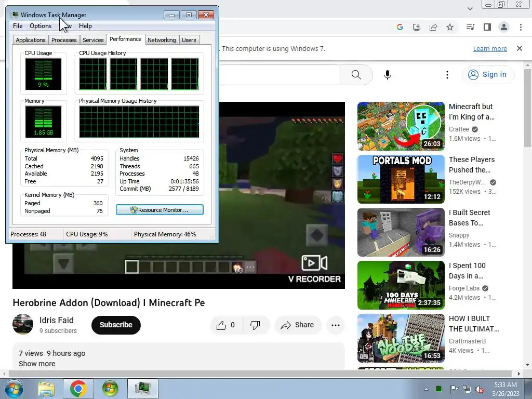The image size is (532, 399).
Task: Click the Idris Faid channel name
Action: [56, 320]
